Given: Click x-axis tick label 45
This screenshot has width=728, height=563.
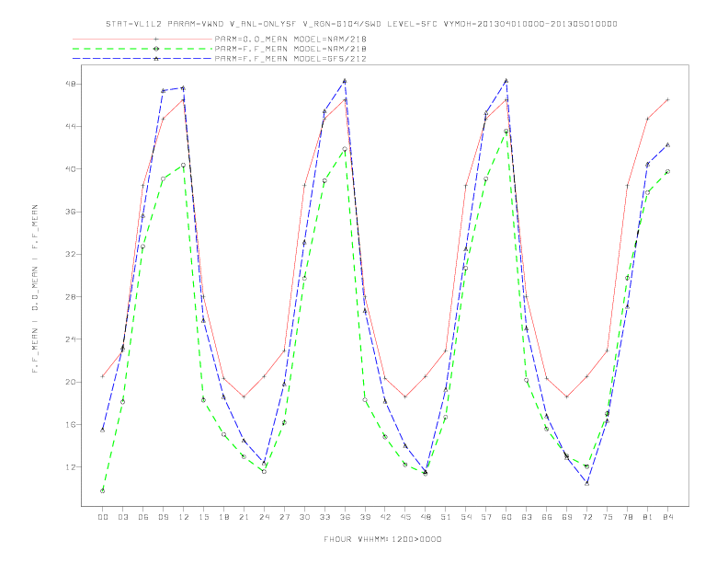Looking at the screenshot, I should click(405, 517).
